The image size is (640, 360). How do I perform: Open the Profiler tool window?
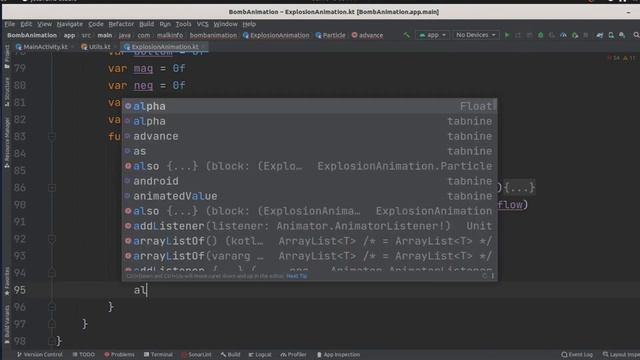pyautogui.click(x=293, y=355)
